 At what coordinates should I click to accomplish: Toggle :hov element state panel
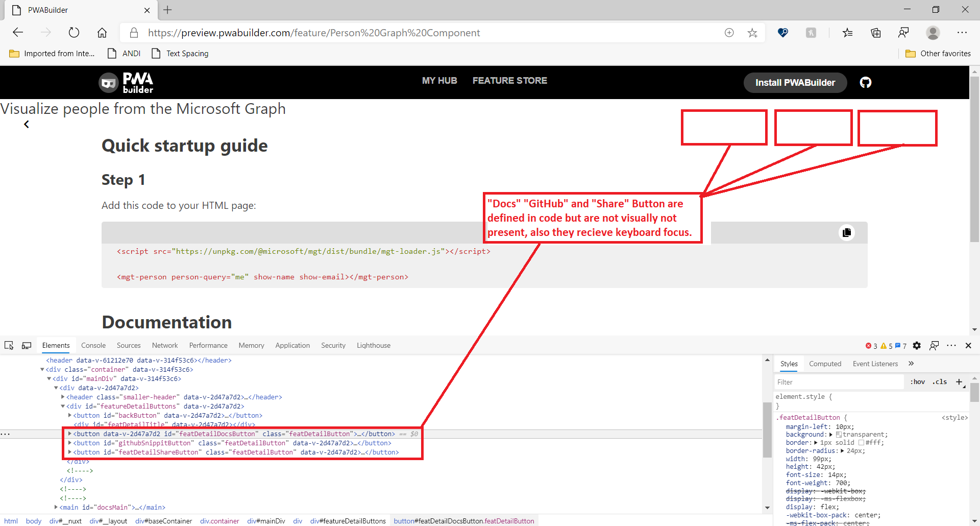918,381
